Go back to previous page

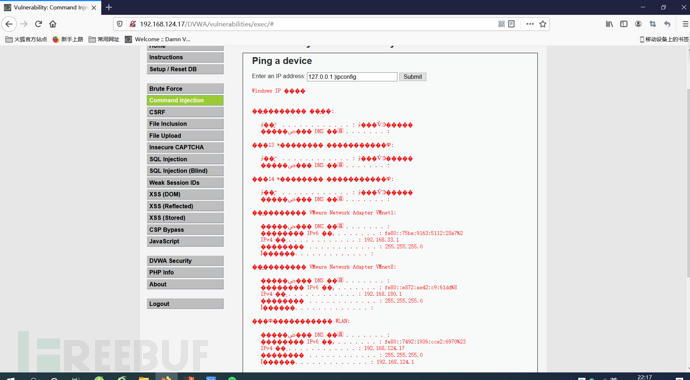tap(9, 24)
